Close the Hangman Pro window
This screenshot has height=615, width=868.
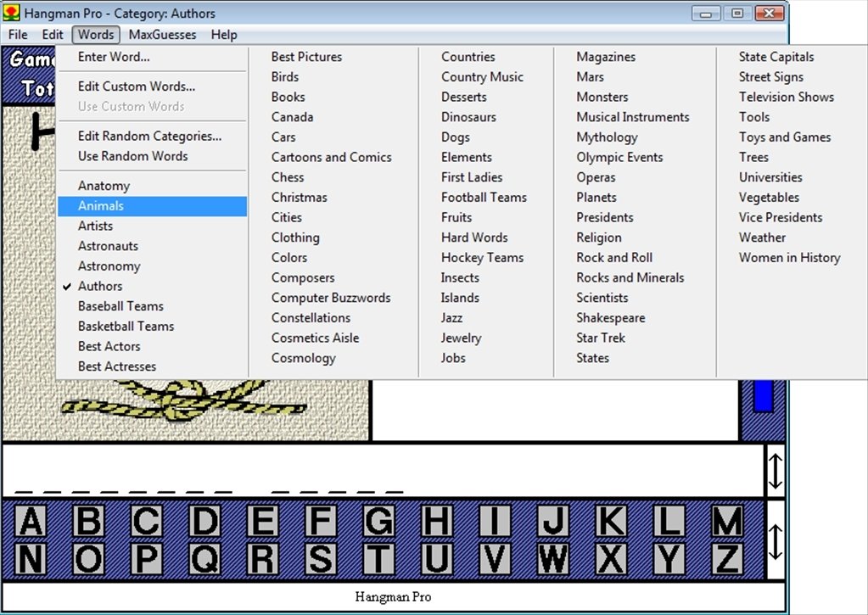click(x=769, y=14)
